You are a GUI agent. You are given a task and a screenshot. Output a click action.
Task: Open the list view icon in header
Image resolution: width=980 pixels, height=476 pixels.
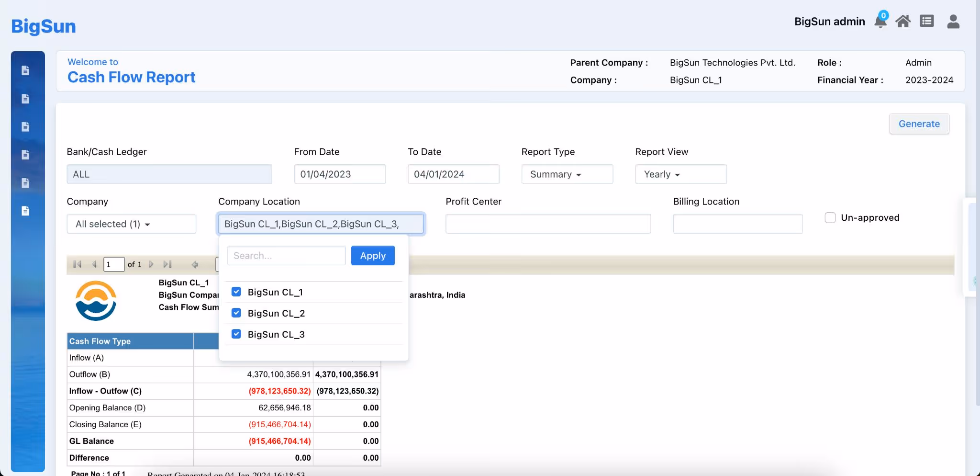click(x=927, y=22)
